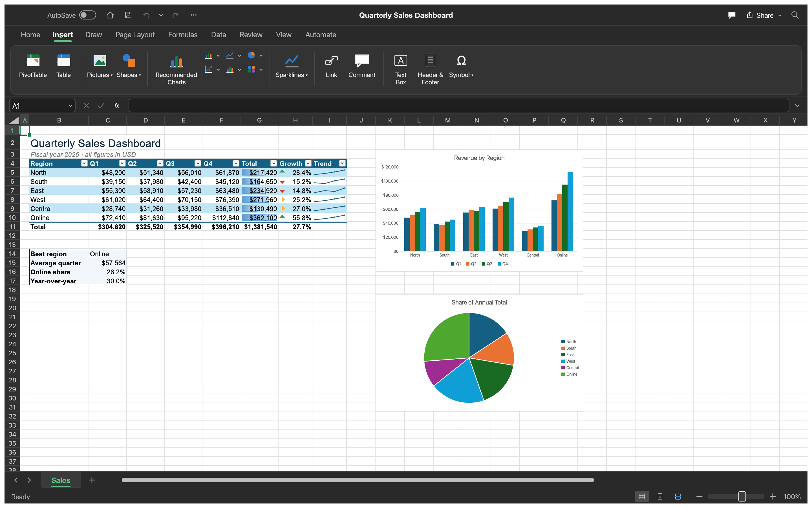The height and width of the screenshot is (508, 812).
Task: Go to Home via the house icon
Action: tap(110, 15)
